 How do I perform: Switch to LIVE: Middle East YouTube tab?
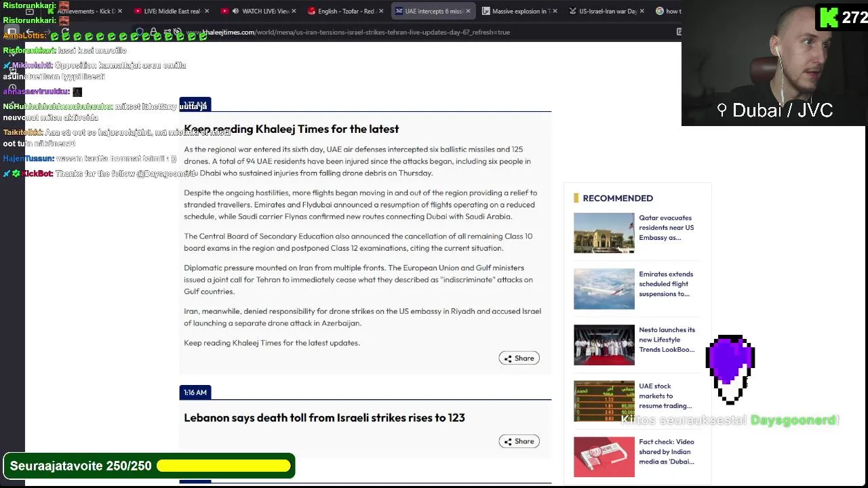(x=172, y=11)
